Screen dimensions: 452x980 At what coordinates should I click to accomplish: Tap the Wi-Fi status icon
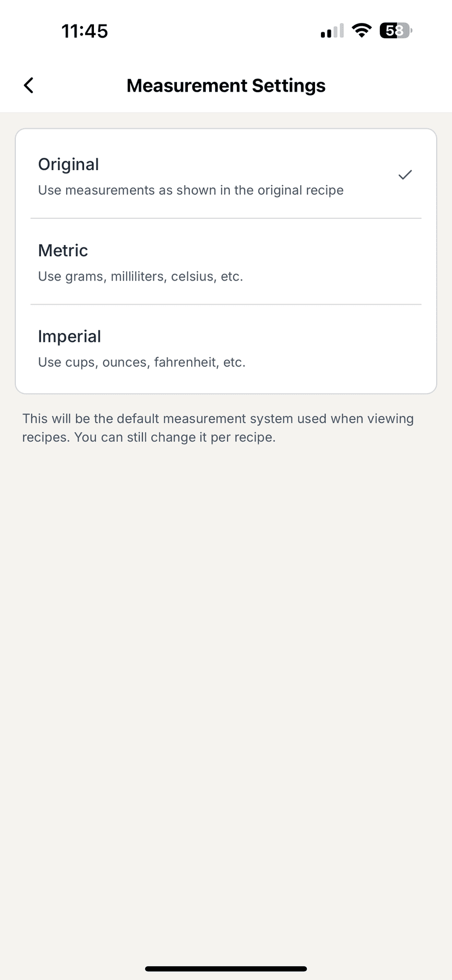(x=361, y=31)
